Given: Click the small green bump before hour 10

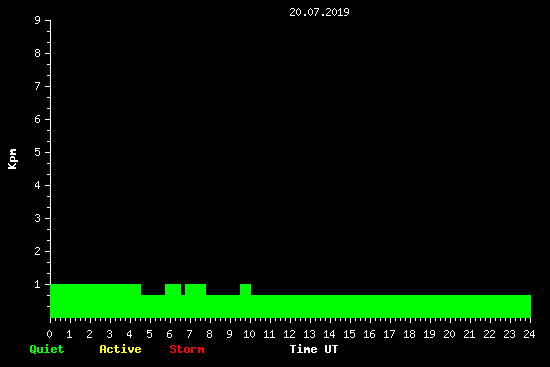Looking at the screenshot, I should (x=246, y=289).
